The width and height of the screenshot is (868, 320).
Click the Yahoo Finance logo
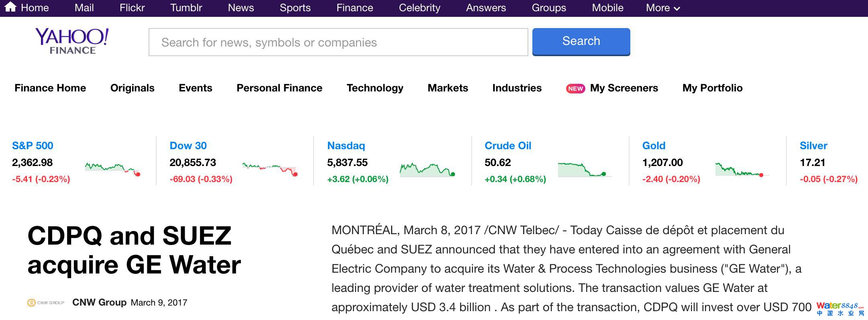click(x=72, y=41)
